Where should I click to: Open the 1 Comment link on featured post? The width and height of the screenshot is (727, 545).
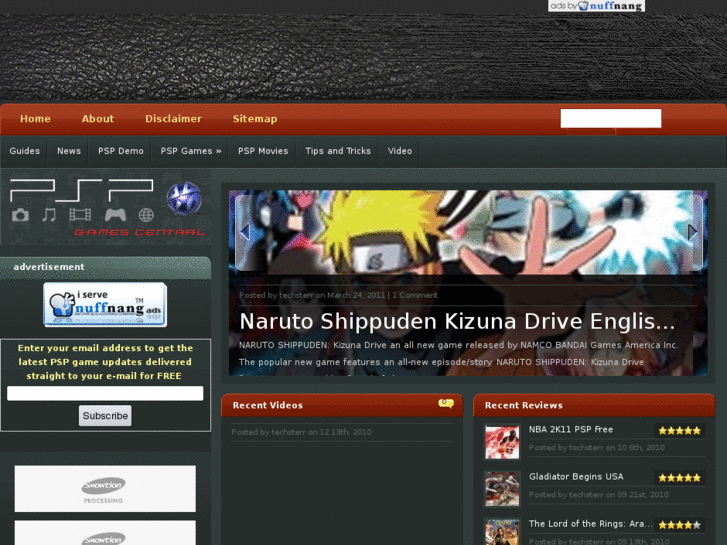point(415,295)
